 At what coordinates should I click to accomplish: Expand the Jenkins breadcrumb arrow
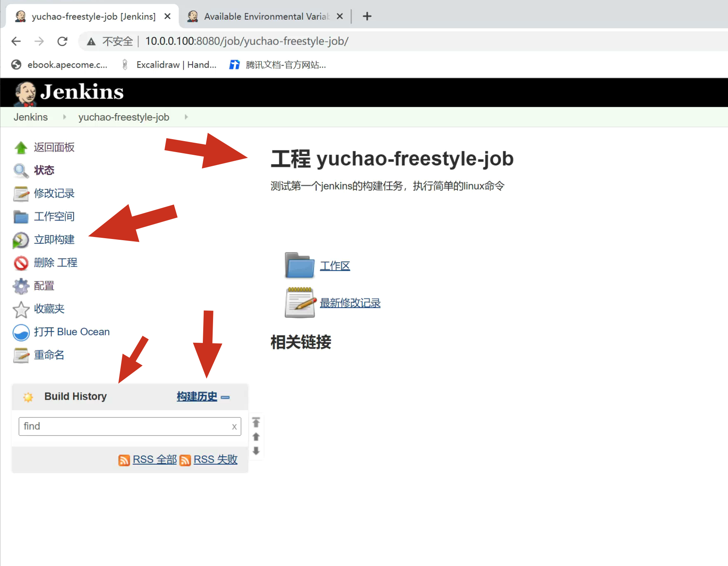click(64, 117)
